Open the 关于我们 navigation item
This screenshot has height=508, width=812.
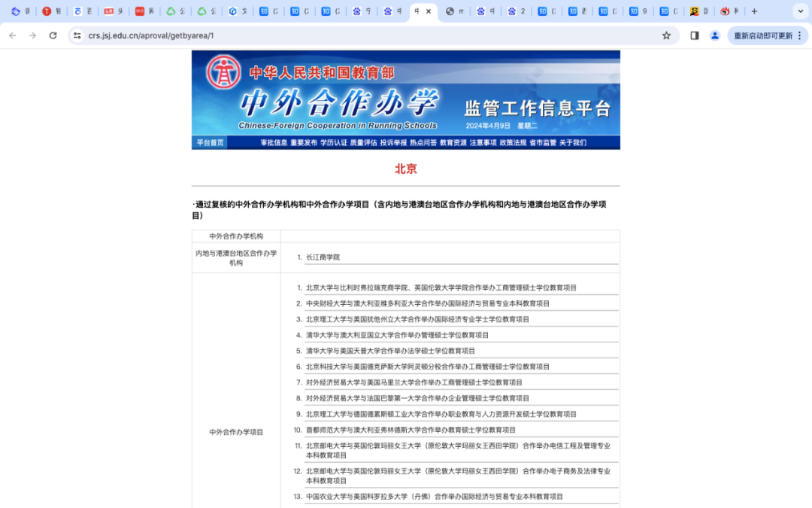(x=573, y=142)
